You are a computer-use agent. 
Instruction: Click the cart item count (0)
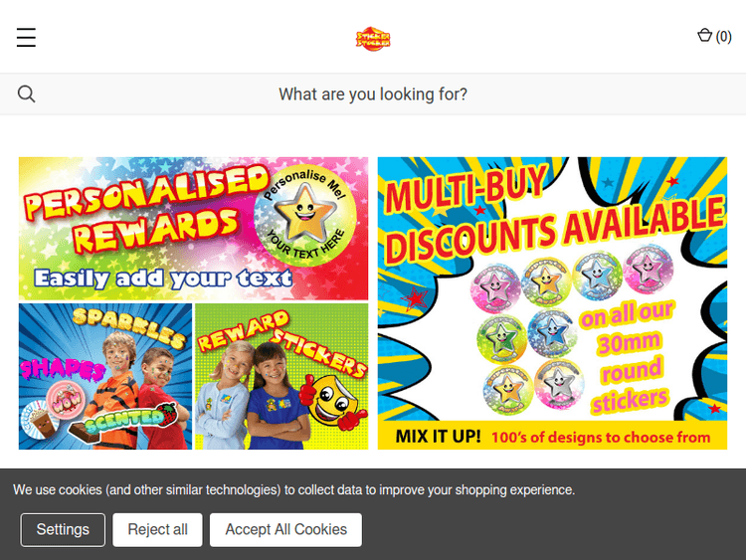pos(724,37)
